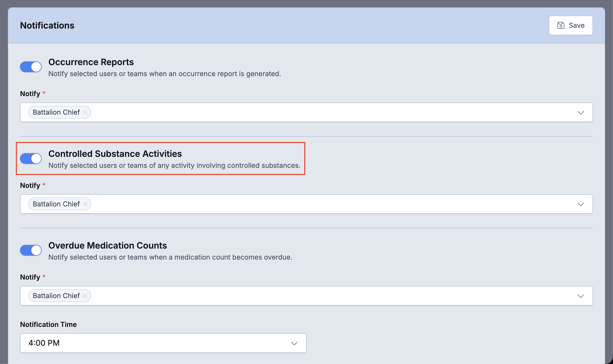Remove Battalion Chief from Occurrence Reports notify
The image size is (613, 364).
85,112
